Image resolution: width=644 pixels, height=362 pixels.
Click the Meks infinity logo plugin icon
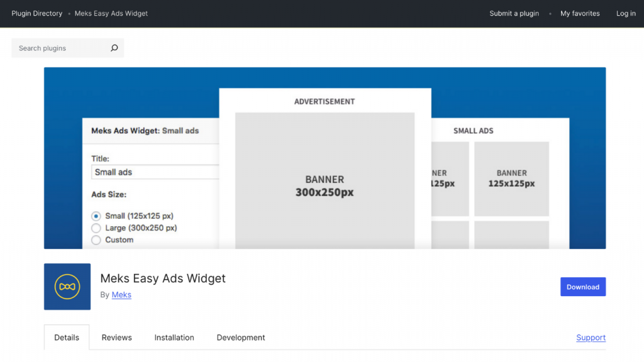67,287
